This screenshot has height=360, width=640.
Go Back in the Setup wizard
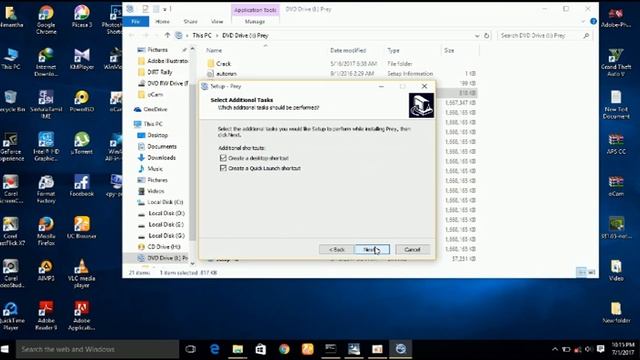point(337,249)
